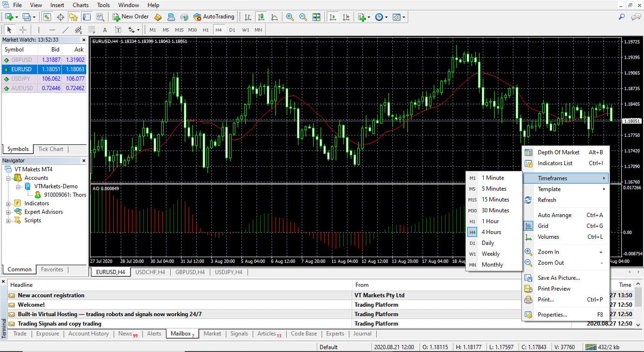
Task: Toggle chart shift from bar end
Action: [346, 17]
